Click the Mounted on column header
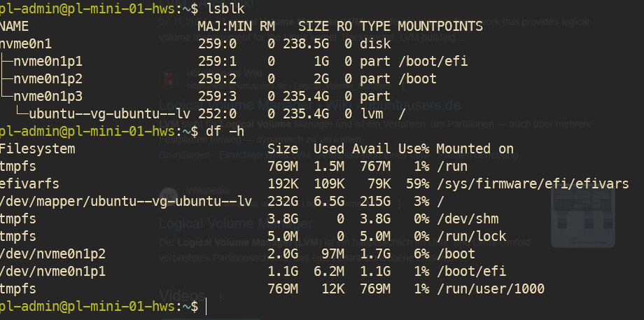This screenshot has width=644, height=320. 475,149
